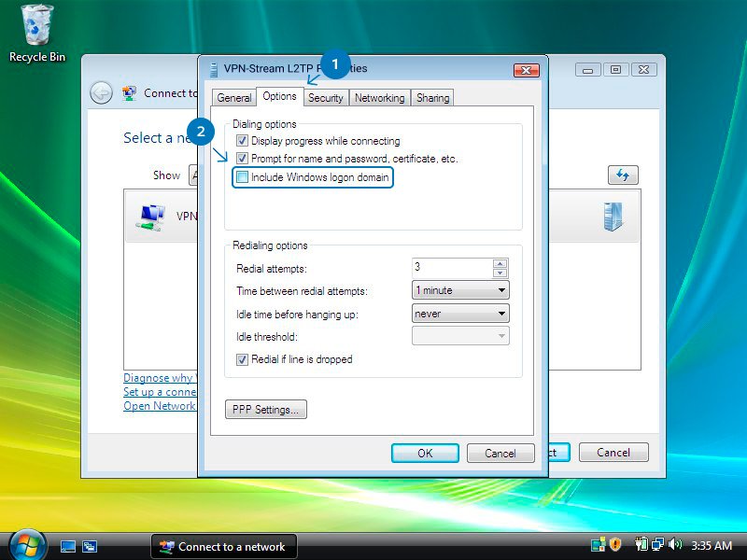
Task: Click the security shield tray icon
Action: point(615,544)
